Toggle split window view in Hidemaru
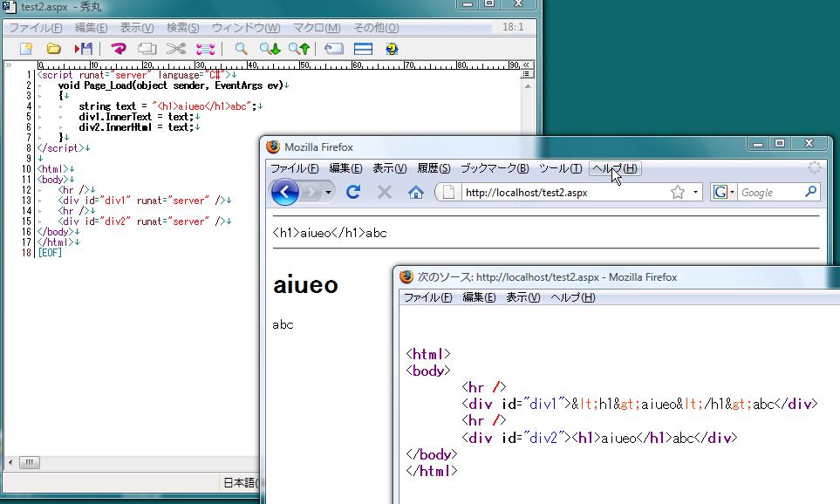The height and width of the screenshot is (504, 840). [363, 50]
